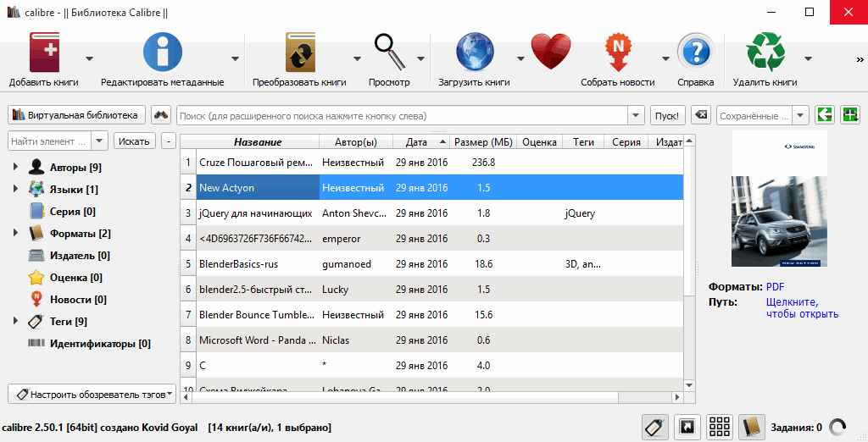
Task: Sort by Серия column header
Action: (626, 142)
